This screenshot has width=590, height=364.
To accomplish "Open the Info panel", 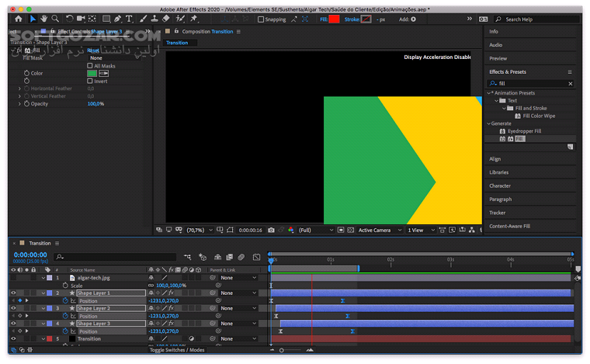I will (x=494, y=32).
